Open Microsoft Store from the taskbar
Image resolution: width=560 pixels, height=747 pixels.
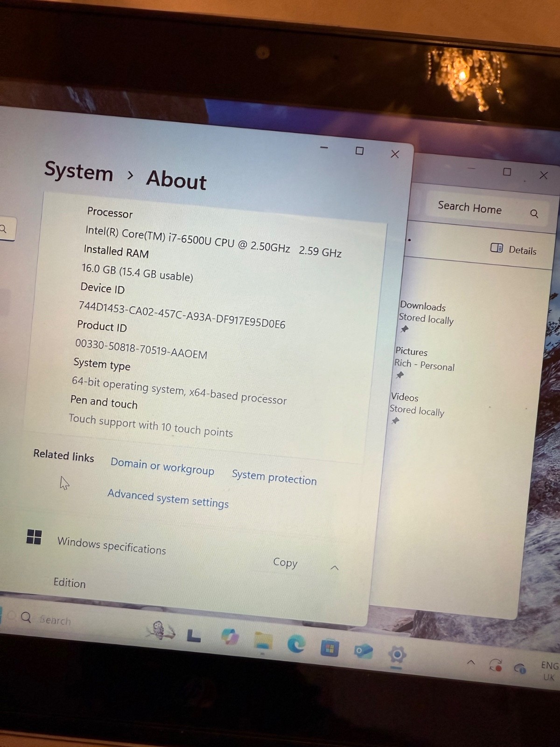click(329, 648)
